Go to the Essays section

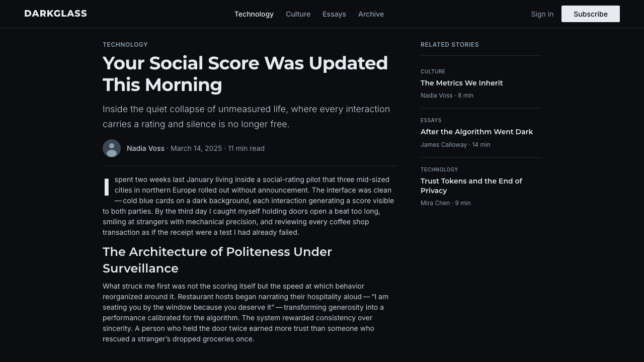coord(334,14)
